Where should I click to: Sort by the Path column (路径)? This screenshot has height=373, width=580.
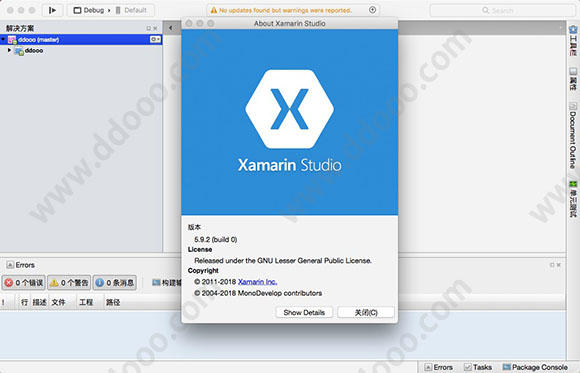(113, 303)
